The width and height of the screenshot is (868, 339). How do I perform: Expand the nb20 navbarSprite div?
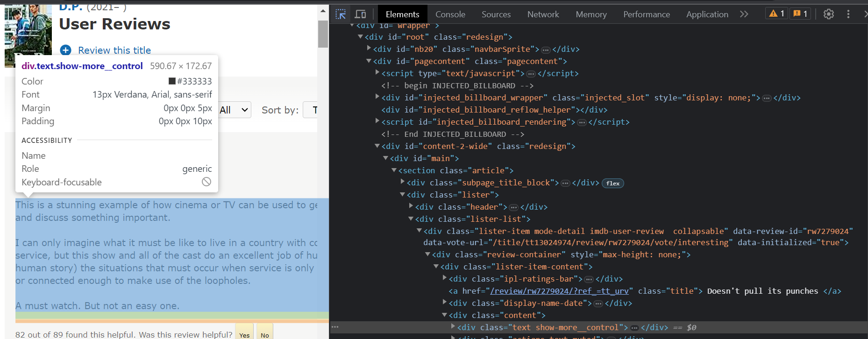pyautogui.click(x=369, y=48)
